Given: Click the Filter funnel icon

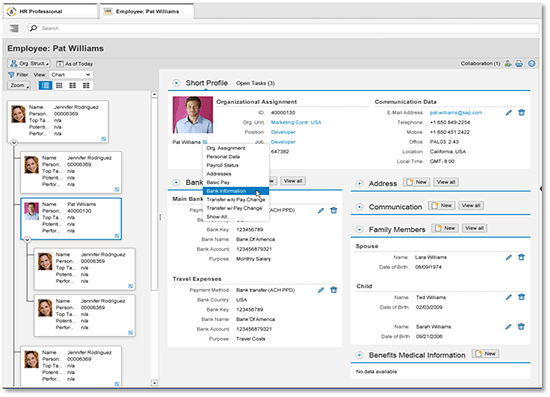Looking at the screenshot, I should [11, 75].
